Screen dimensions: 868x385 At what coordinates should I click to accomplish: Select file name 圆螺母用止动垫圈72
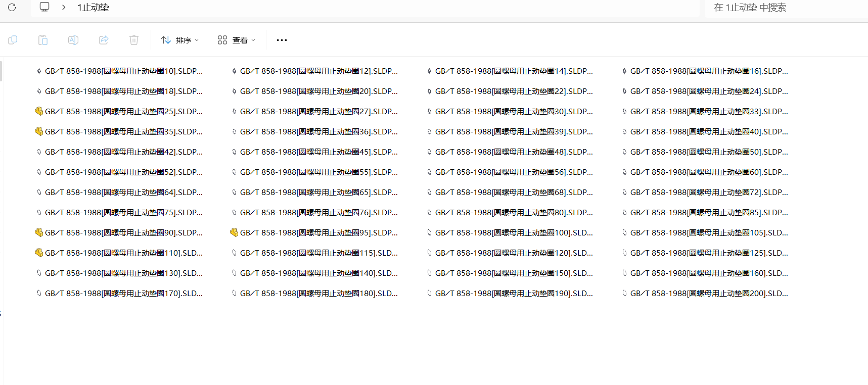(709, 192)
